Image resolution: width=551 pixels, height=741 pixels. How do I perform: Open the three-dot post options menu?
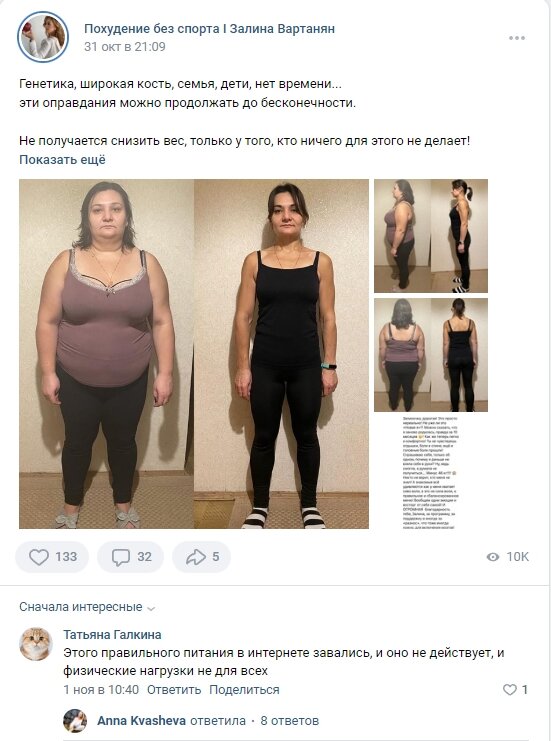[x=517, y=38]
